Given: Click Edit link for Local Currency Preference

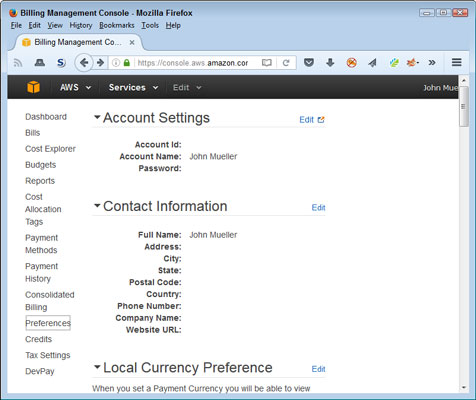Looking at the screenshot, I should [318, 369].
